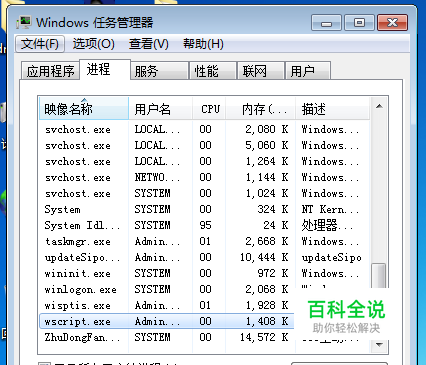Viewport: 426px width, 365px height.
Task: Click the 10,444 K memory value
Action: click(x=264, y=257)
